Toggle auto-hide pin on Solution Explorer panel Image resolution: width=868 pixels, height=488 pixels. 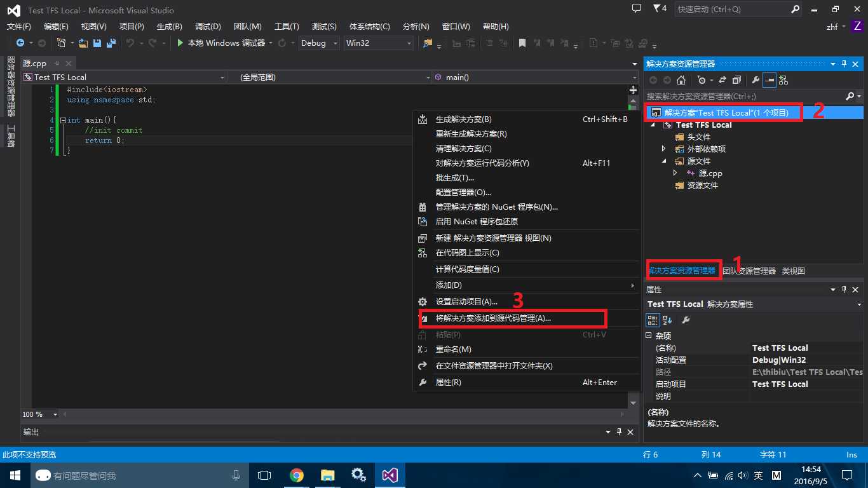[x=844, y=64]
